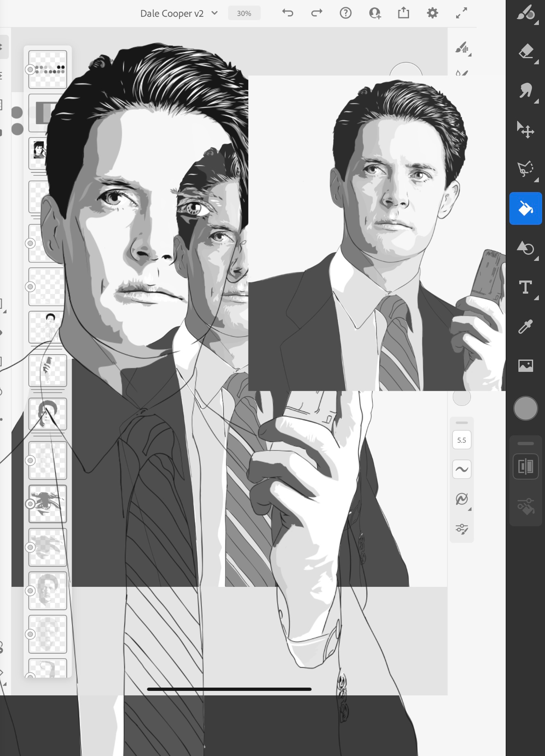Select the shapes tool
Viewport: 545px width, 756px height.
pyautogui.click(x=525, y=248)
